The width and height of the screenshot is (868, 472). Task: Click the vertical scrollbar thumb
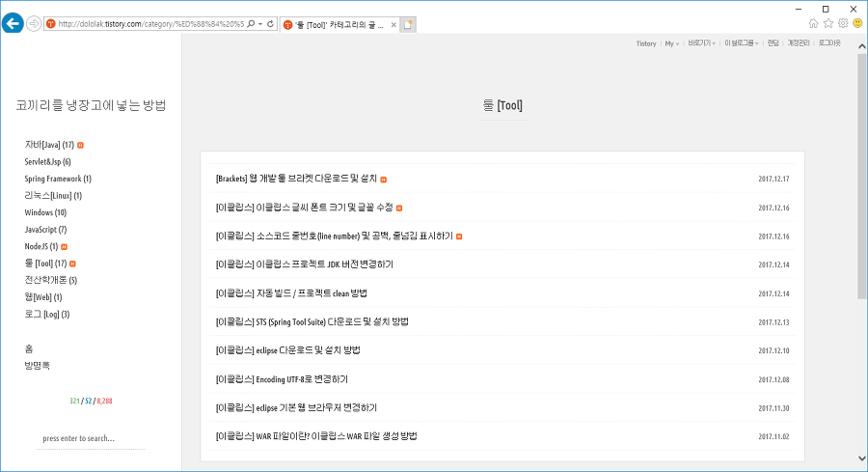[862, 177]
